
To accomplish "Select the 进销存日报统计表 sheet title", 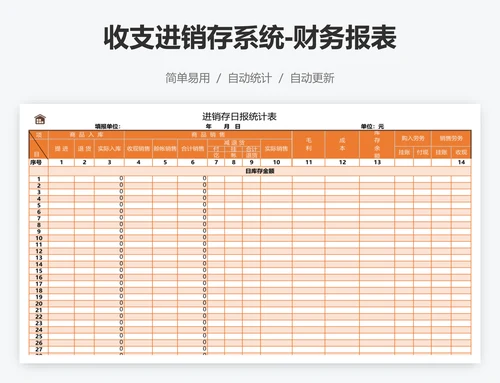I will coord(239,117).
